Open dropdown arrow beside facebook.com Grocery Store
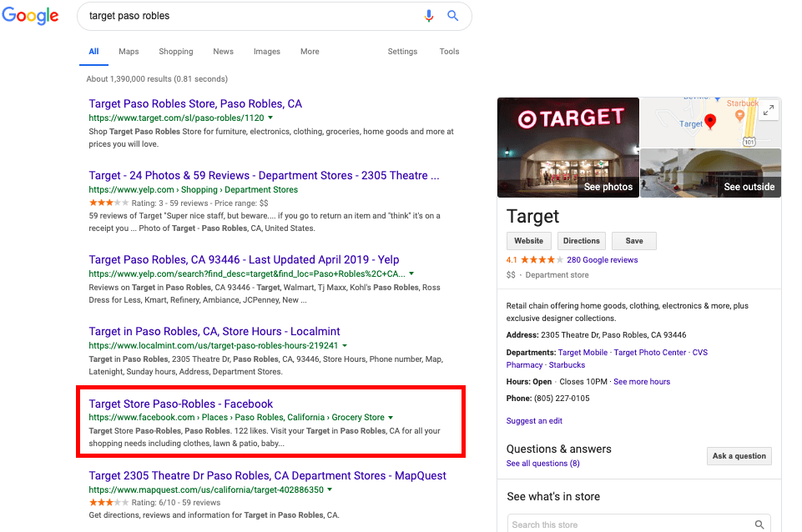Screen dimensions: 802x532 click(391, 418)
